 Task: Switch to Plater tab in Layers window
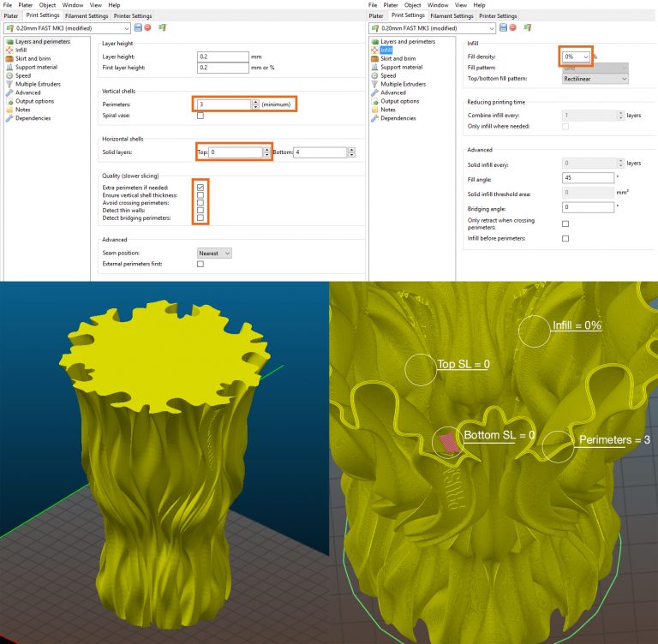tap(11, 16)
